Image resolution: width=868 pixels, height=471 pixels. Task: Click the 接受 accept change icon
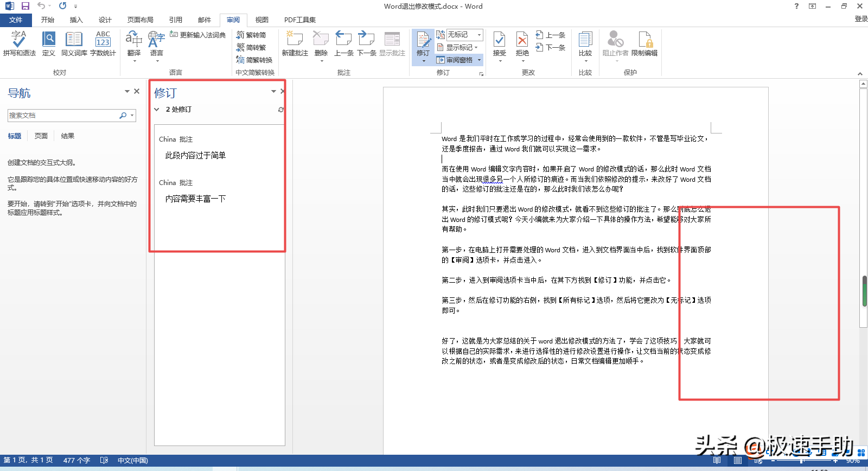[x=499, y=43]
